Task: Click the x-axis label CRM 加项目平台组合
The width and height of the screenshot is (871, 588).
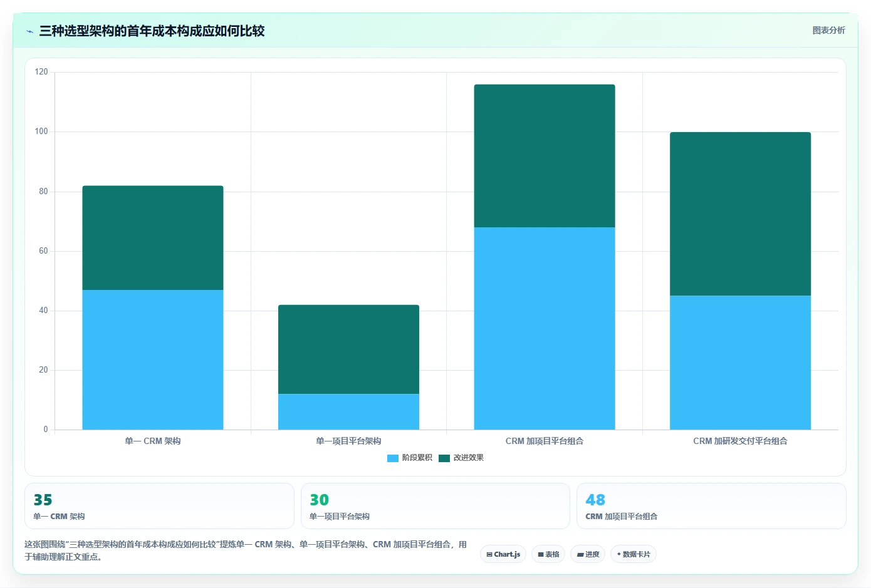Action: tap(545, 441)
